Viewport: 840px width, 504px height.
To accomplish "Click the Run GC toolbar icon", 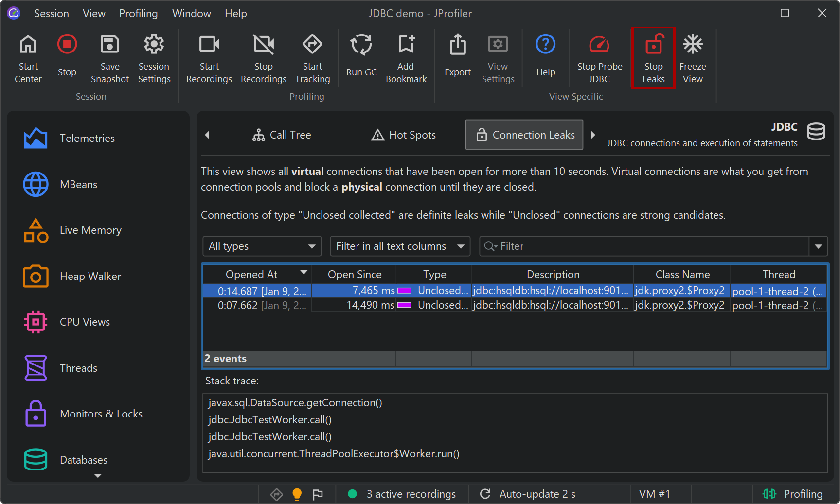I will coord(361,45).
